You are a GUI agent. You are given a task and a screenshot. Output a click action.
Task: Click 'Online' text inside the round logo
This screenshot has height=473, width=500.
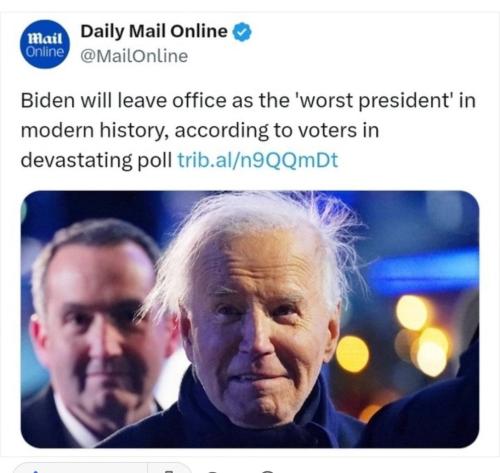(x=45, y=52)
